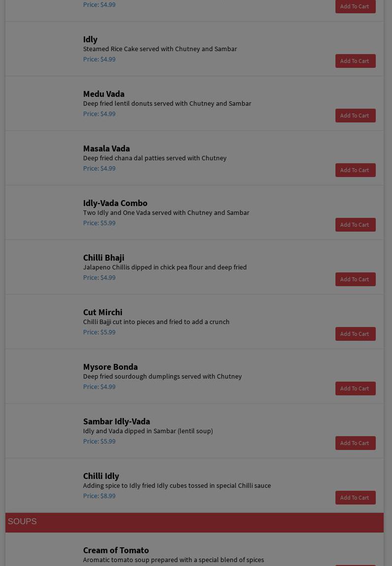Open the Cream of Tomato item title
The width and height of the screenshot is (392, 566).
pos(116,550)
